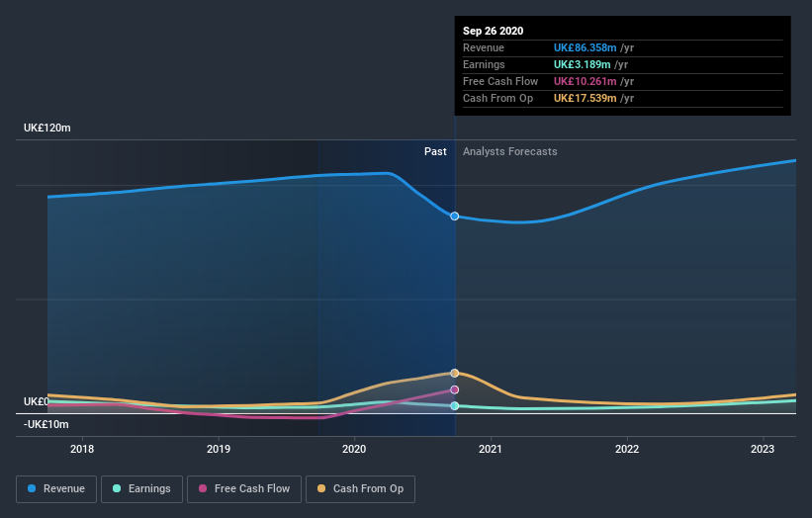Click the Revenue tooltip row label
The height and width of the screenshot is (518, 812).
484,47
